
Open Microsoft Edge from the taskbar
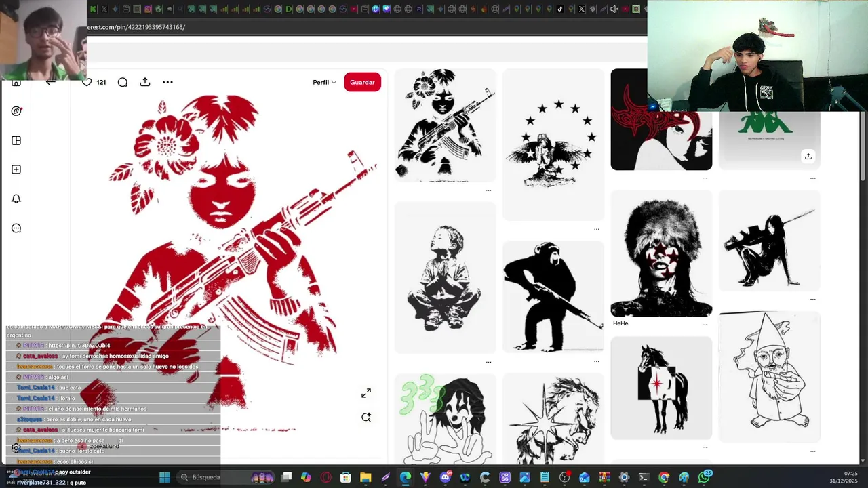pyautogui.click(x=406, y=477)
